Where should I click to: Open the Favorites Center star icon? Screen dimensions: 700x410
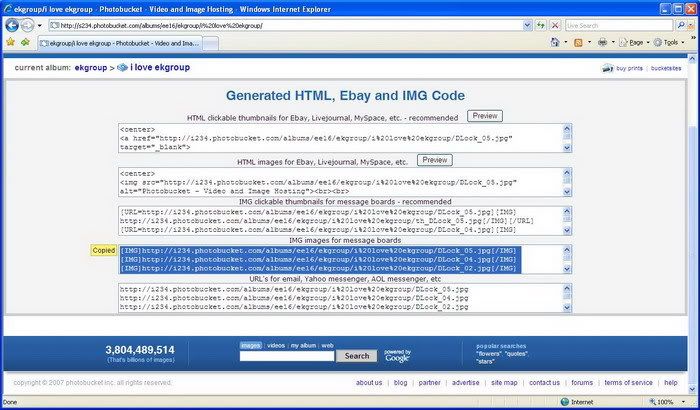(x=9, y=43)
